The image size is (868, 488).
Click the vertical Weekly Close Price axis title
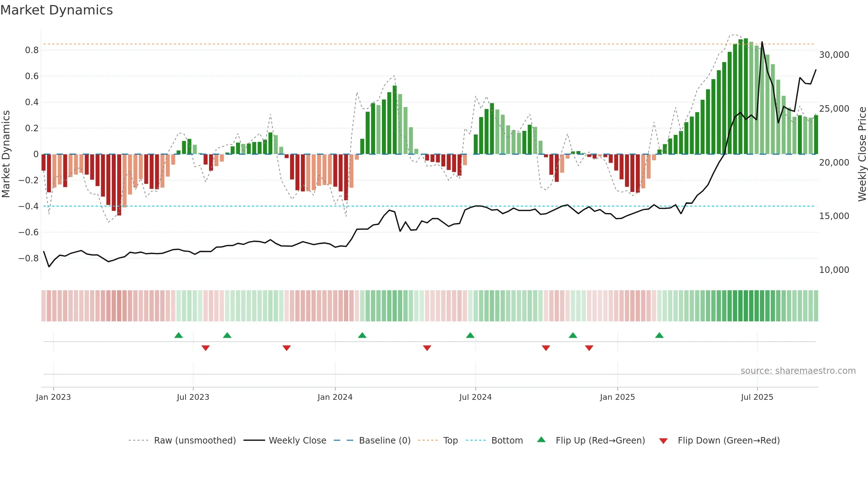pos(862,154)
